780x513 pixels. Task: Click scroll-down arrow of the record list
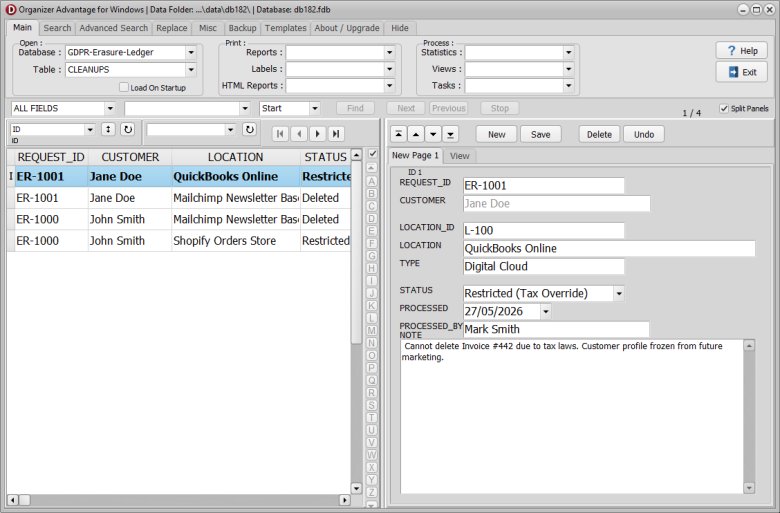[x=356, y=488]
